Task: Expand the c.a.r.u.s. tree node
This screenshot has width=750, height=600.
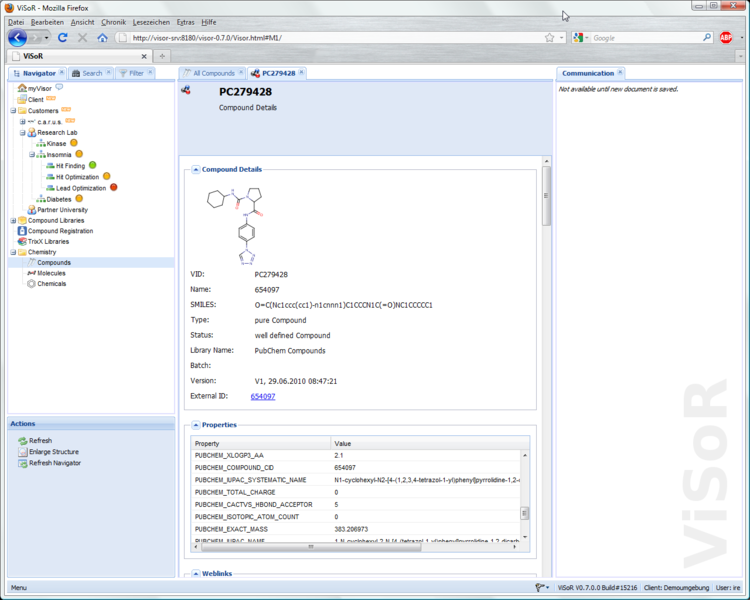Action: click(x=22, y=122)
